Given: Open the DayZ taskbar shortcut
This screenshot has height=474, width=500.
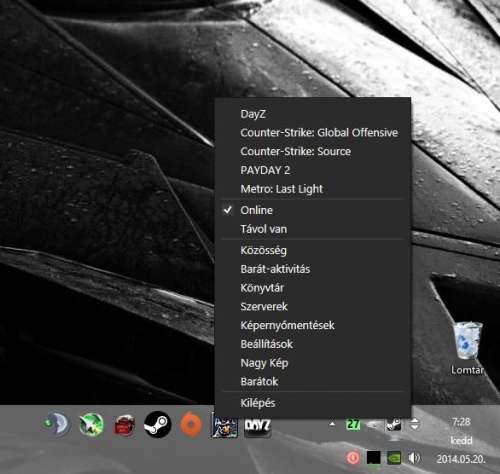Looking at the screenshot, I should pos(257,427).
